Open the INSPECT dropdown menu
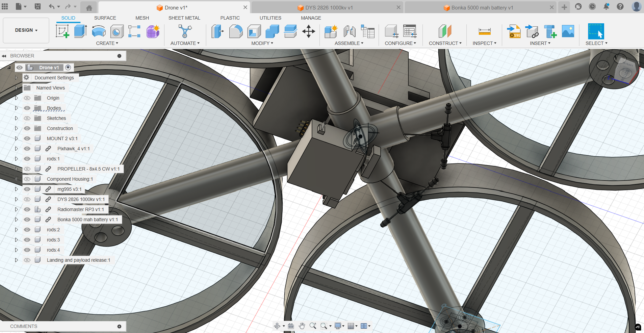 (484, 43)
